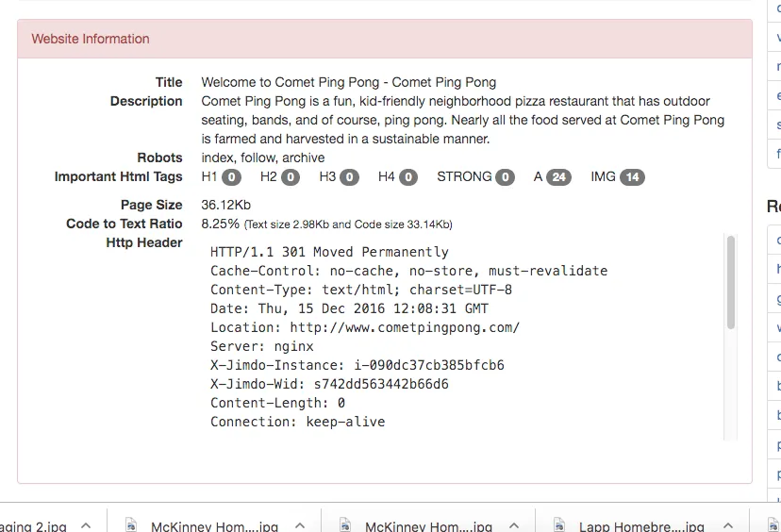Click the H2 tag count badge
This screenshot has height=532, width=781.
291,177
